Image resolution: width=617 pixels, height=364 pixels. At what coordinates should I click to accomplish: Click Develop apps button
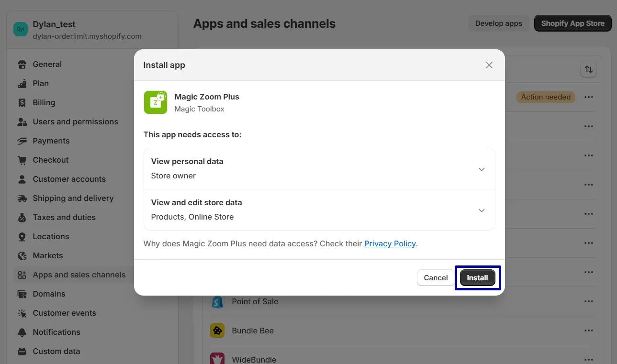498,23
